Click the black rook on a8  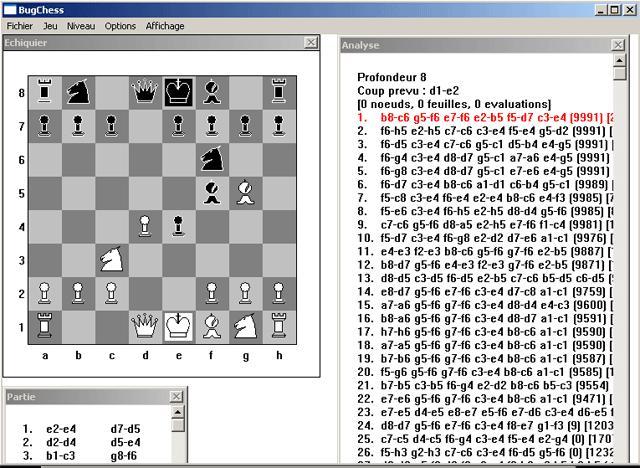click(44, 93)
